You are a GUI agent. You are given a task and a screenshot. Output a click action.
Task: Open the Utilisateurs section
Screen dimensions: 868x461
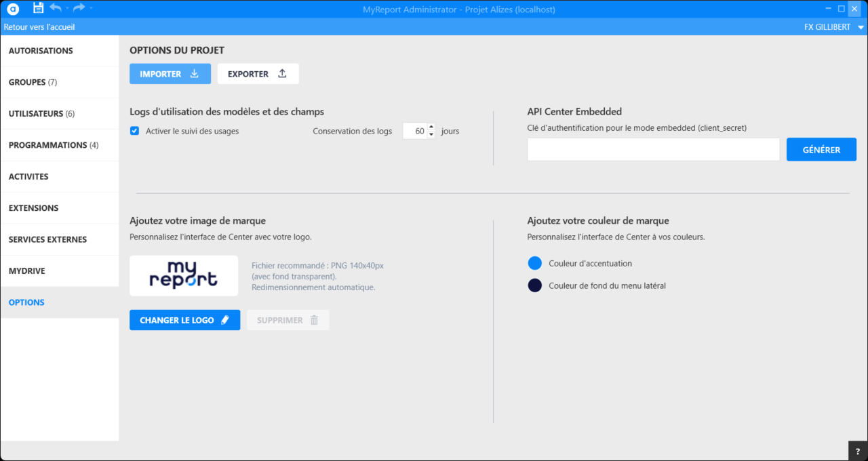(41, 114)
